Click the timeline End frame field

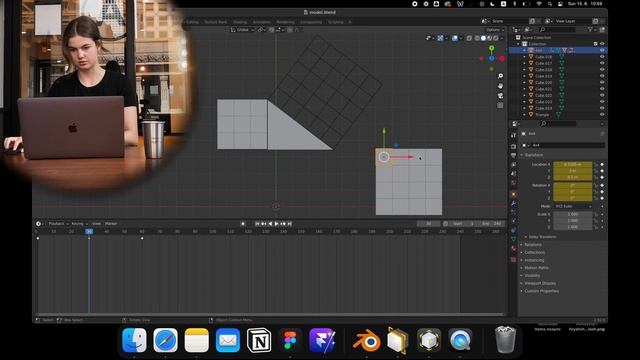(491, 224)
